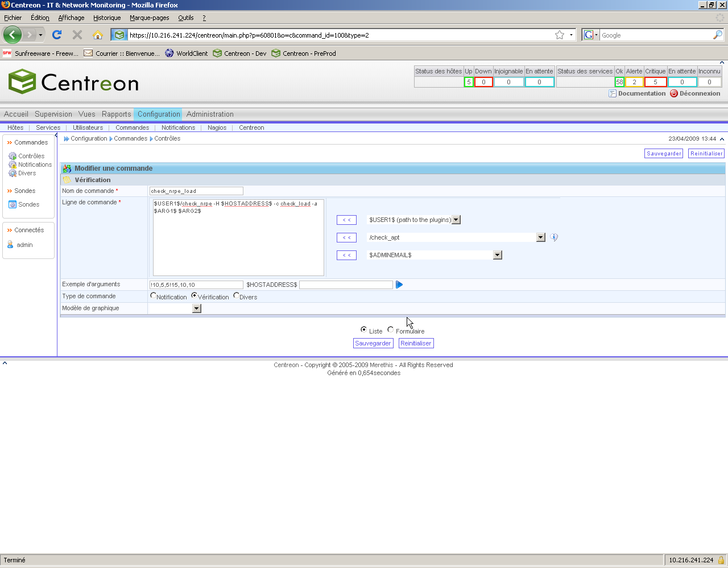Choose the Formulaire radio option
The width and height of the screenshot is (728, 568).
click(391, 330)
